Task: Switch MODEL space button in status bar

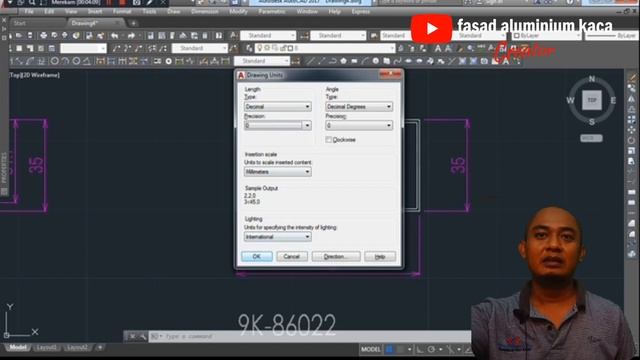Action: [371, 349]
